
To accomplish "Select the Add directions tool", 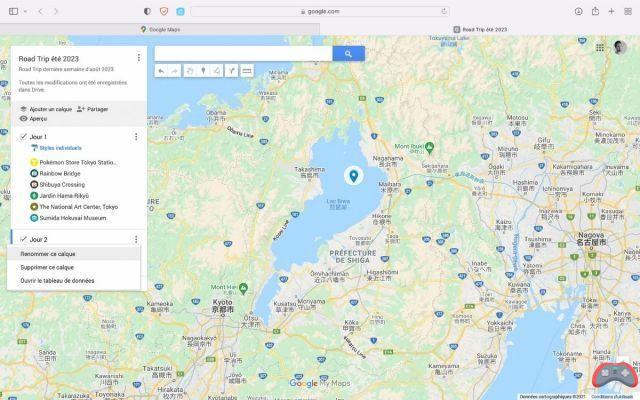I will [x=231, y=71].
